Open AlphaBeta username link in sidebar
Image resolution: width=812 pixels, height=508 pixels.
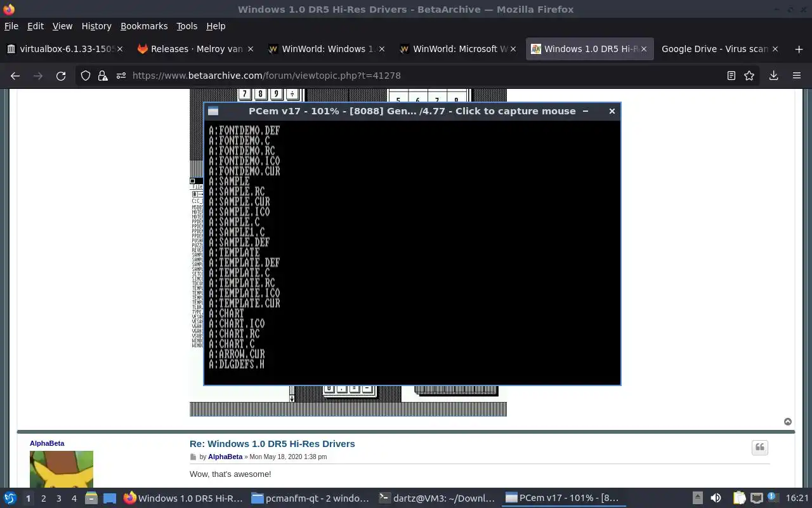47,443
